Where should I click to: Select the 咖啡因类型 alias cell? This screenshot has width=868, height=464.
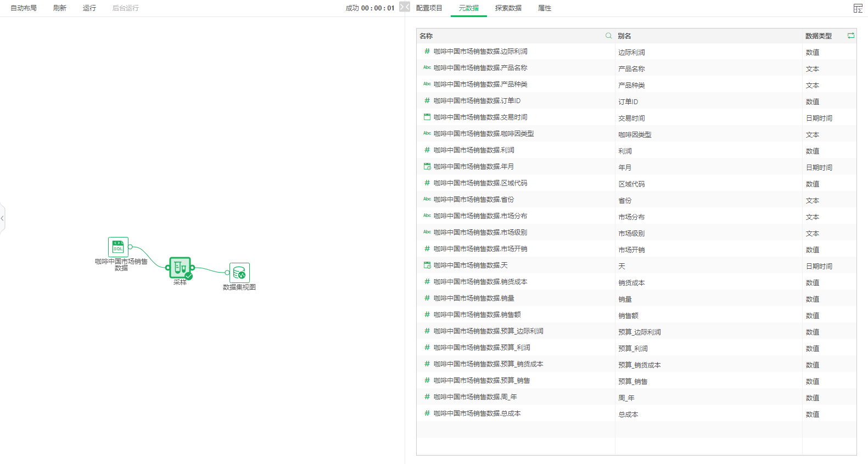pos(636,134)
